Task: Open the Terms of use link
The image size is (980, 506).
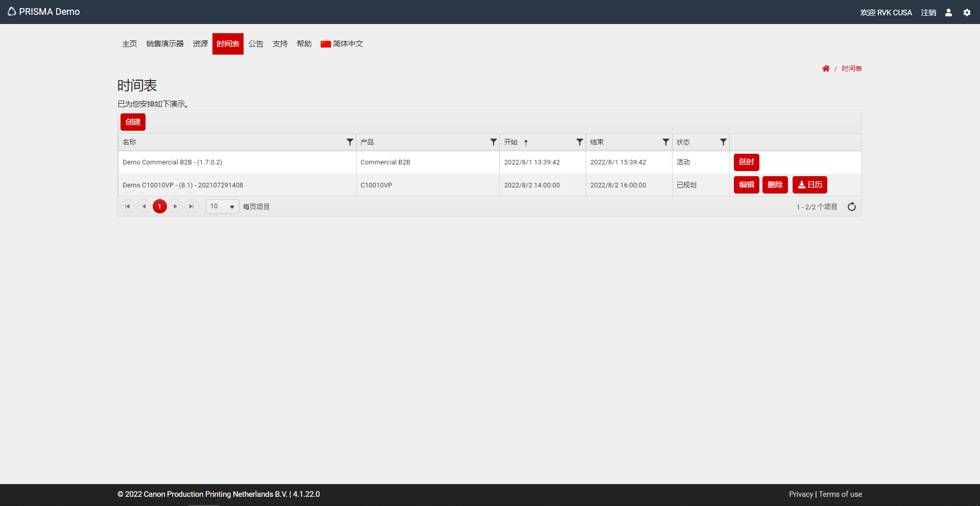Action: coord(840,494)
